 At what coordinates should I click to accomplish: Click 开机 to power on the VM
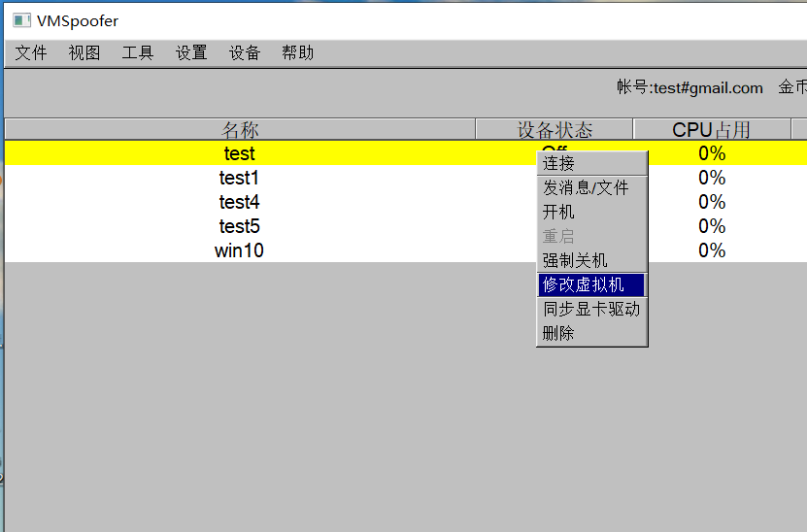click(x=558, y=212)
